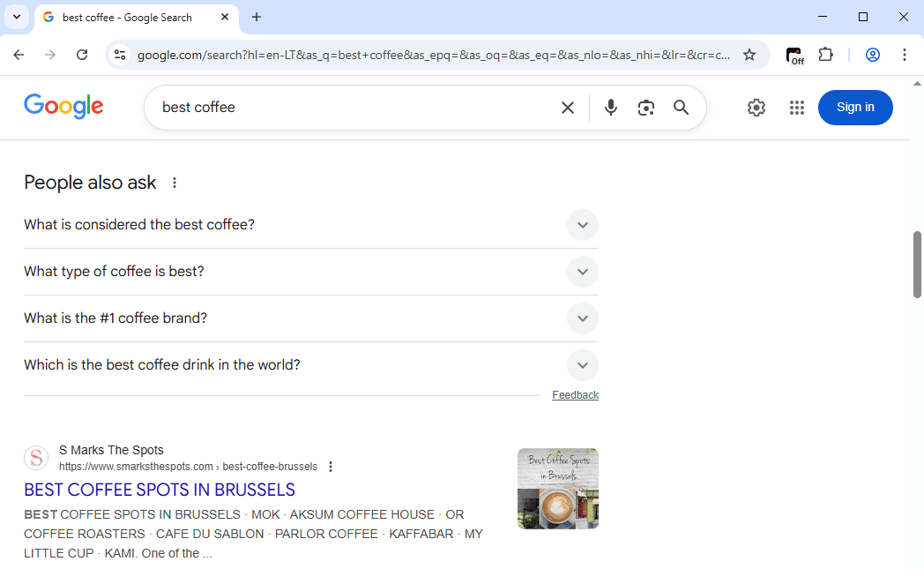Screen dimensions: 924x569
Task: Open a new browser tab
Action: [257, 17]
